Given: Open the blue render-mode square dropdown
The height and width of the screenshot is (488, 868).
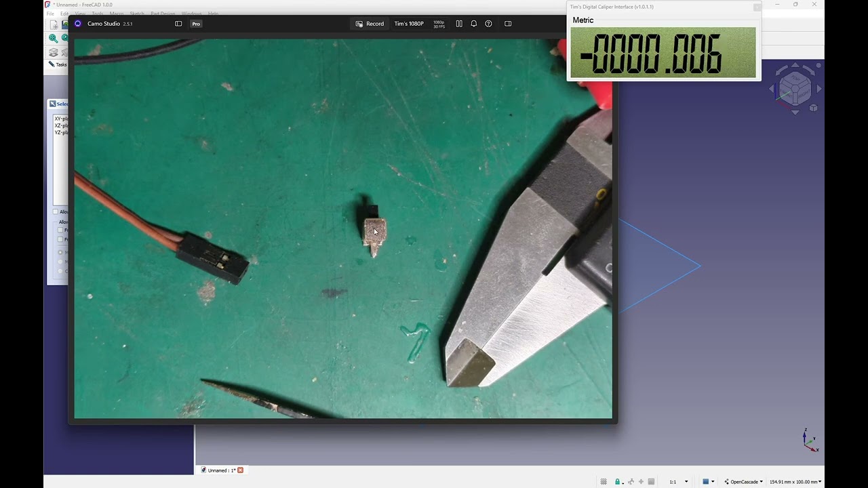Looking at the screenshot, I should click(x=709, y=482).
